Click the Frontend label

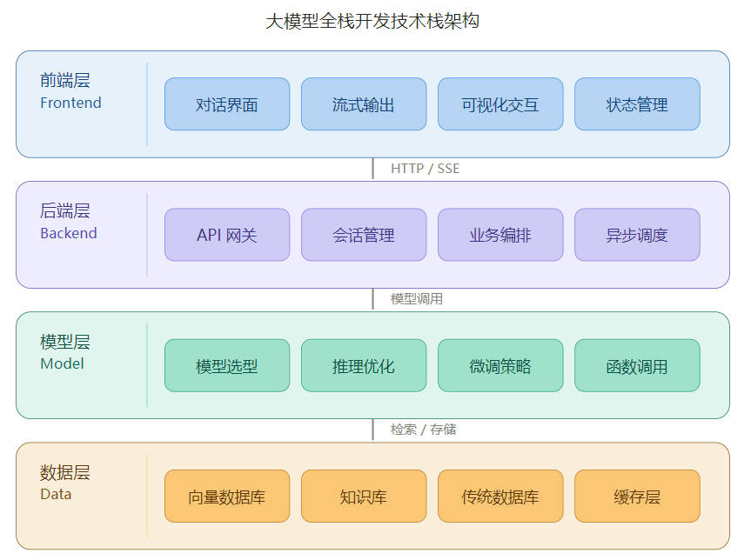[x=70, y=103]
